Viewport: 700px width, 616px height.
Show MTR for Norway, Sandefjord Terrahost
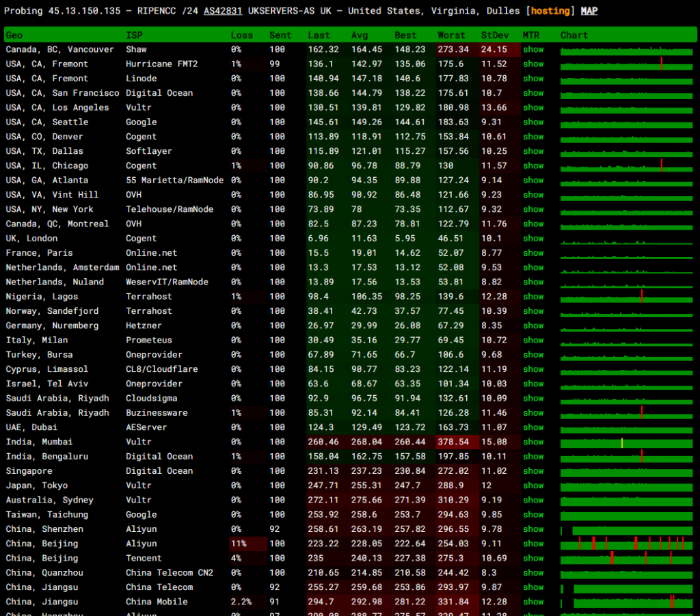(533, 311)
